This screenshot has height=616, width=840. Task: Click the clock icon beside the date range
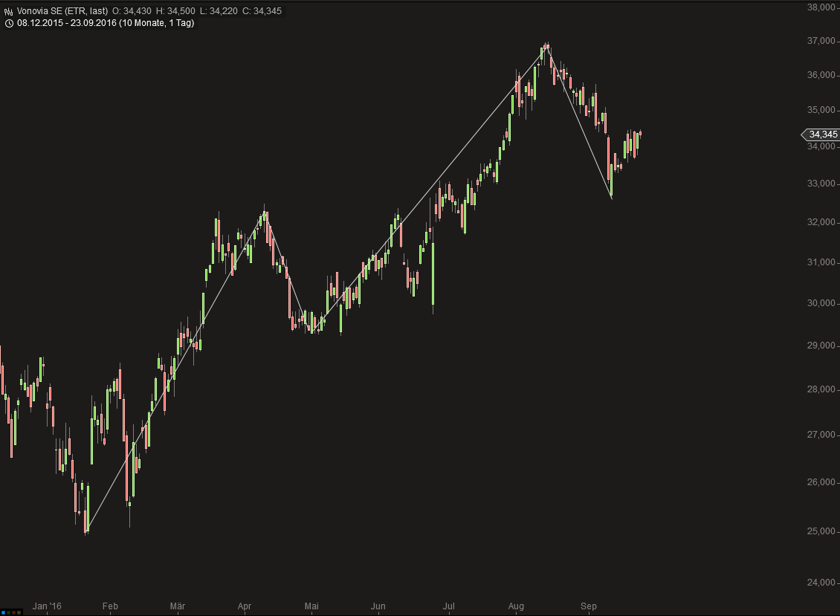(9, 23)
